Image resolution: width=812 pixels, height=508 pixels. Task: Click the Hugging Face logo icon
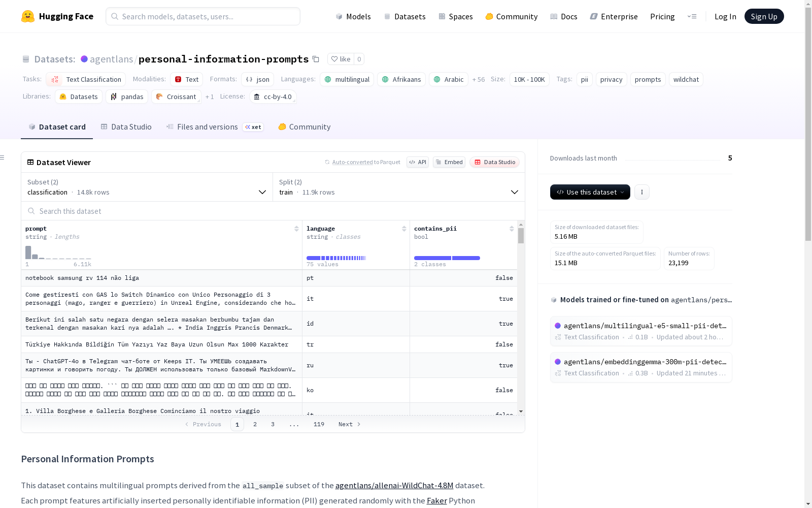pyautogui.click(x=28, y=16)
